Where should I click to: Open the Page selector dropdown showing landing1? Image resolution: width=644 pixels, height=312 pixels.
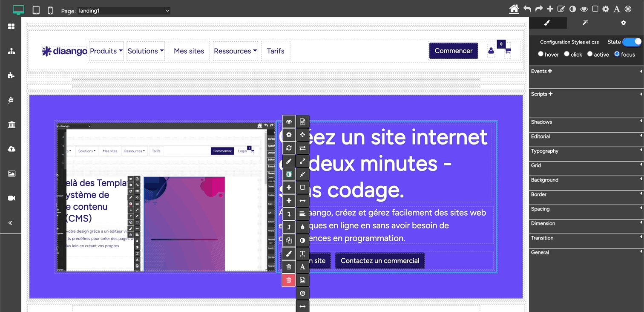click(124, 11)
